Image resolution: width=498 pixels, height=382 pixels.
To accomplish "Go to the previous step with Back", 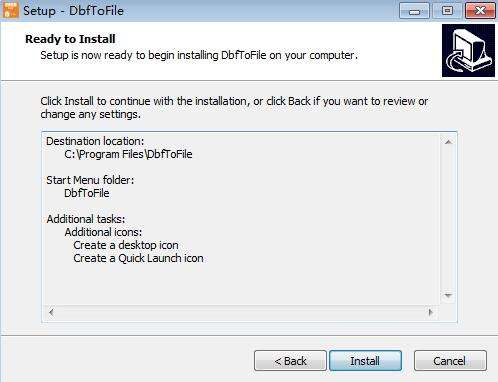I will tap(290, 361).
